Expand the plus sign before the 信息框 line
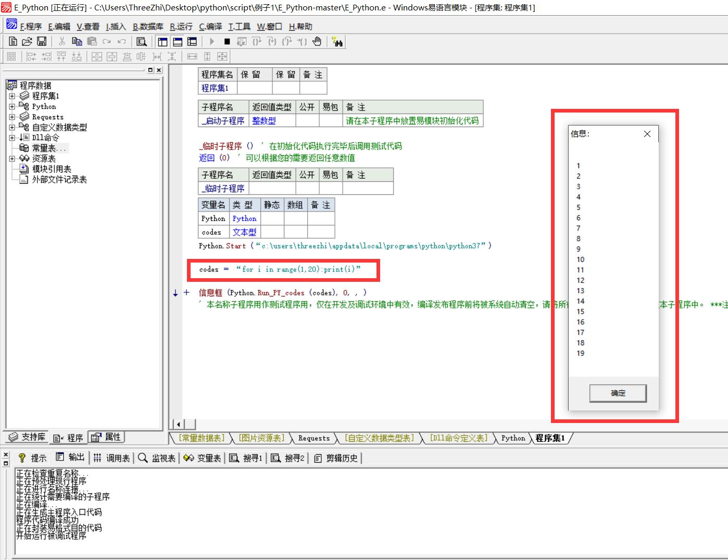 (186, 293)
